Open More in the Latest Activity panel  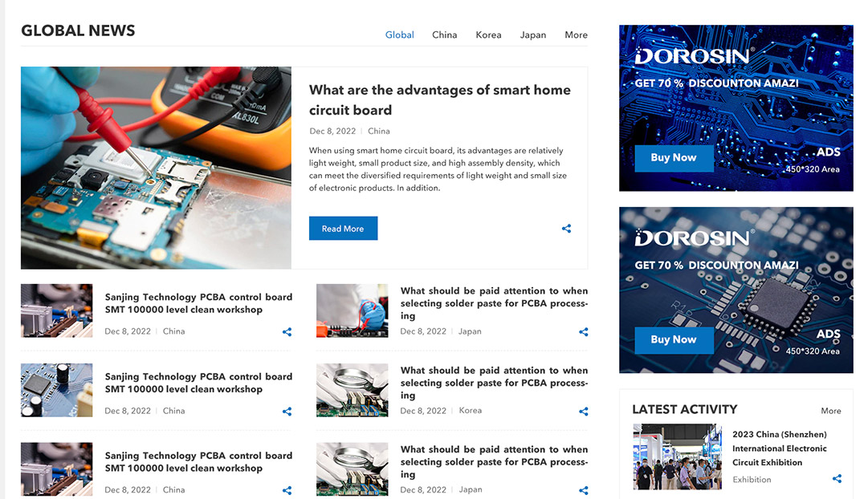[x=830, y=411]
